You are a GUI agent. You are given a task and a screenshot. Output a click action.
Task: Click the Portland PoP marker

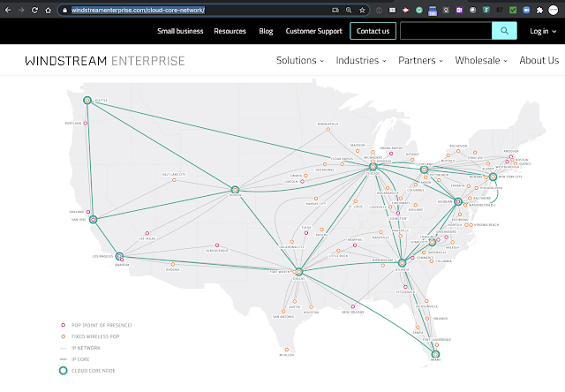tap(86, 124)
